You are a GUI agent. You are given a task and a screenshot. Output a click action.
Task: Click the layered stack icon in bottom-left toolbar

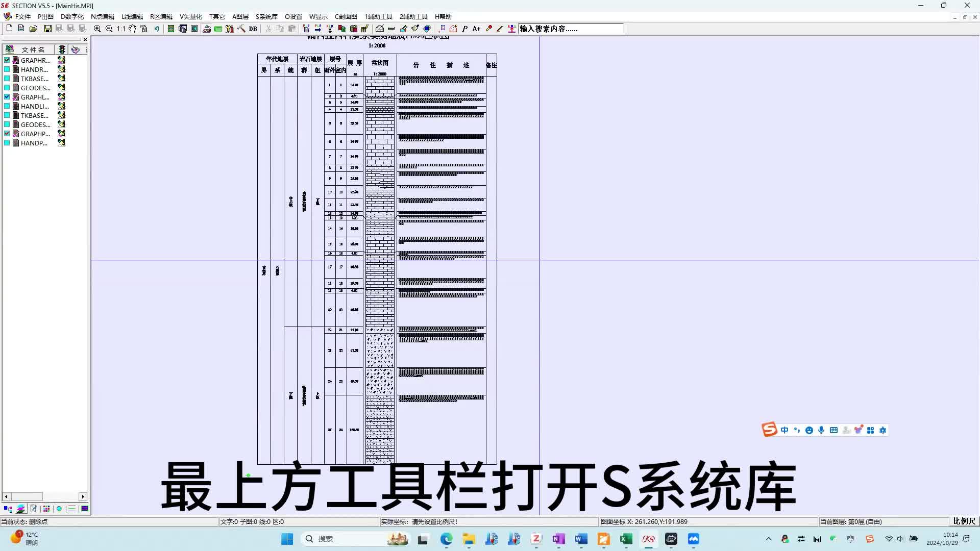[21, 509]
